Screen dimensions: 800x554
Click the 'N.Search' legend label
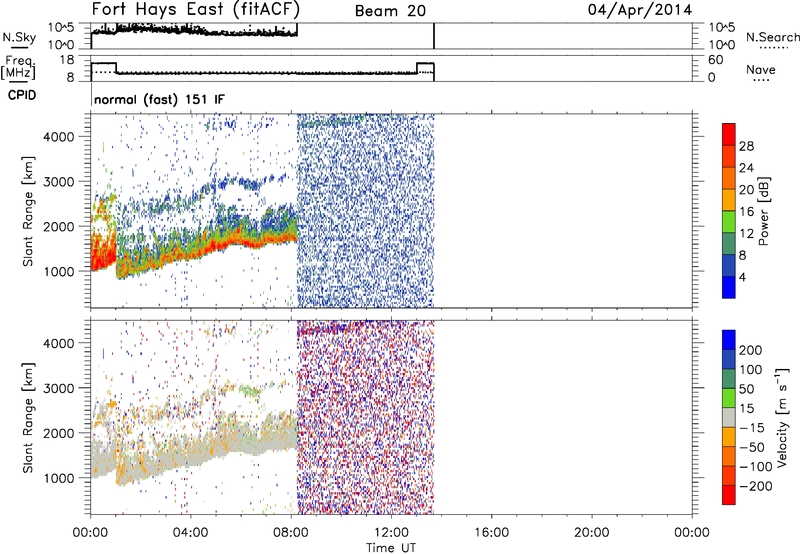click(x=772, y=37)
